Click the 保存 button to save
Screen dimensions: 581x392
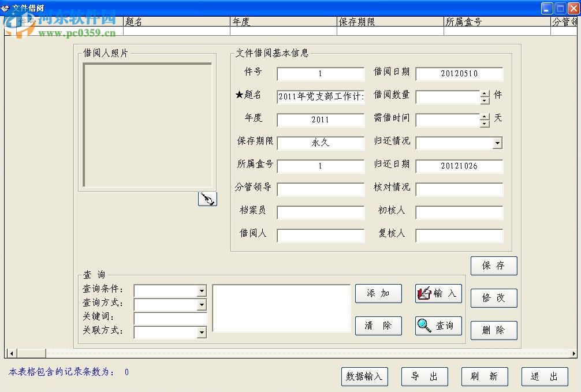(x=494, y=266)
